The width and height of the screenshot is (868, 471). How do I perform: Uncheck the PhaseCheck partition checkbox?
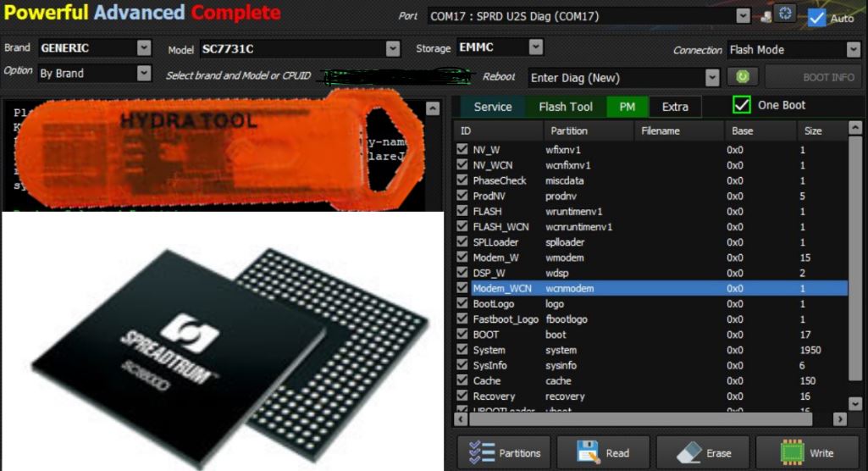click(x=462, y=180)
